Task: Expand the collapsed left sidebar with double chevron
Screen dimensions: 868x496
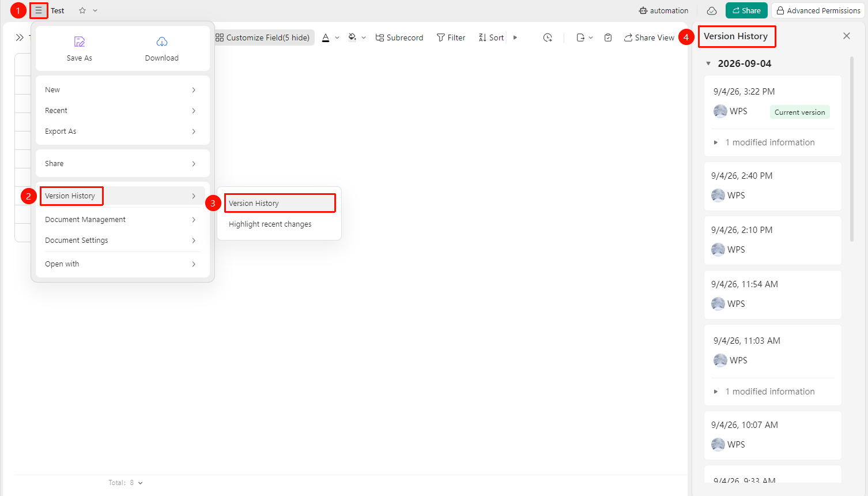Action: tap(20, 37)
